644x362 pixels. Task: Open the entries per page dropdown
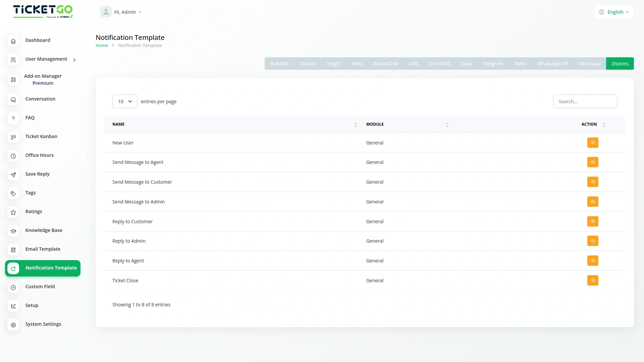[125, 101]
